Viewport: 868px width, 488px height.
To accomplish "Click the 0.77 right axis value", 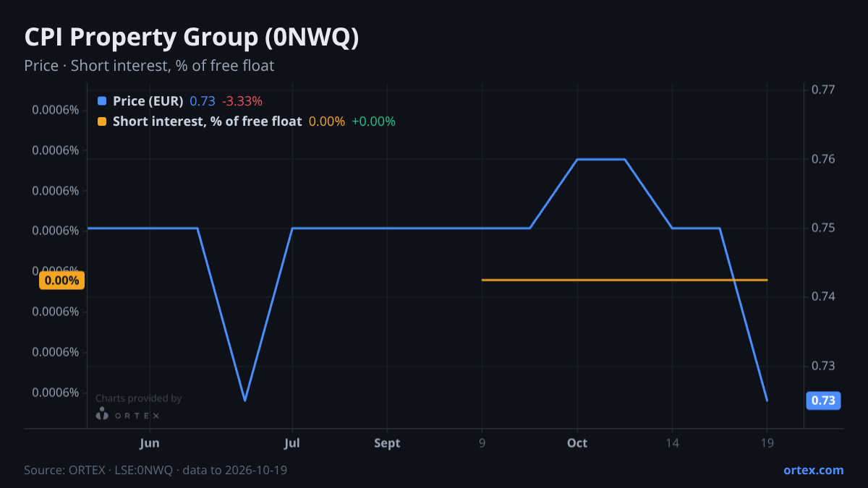I will (x=823, y=90).
